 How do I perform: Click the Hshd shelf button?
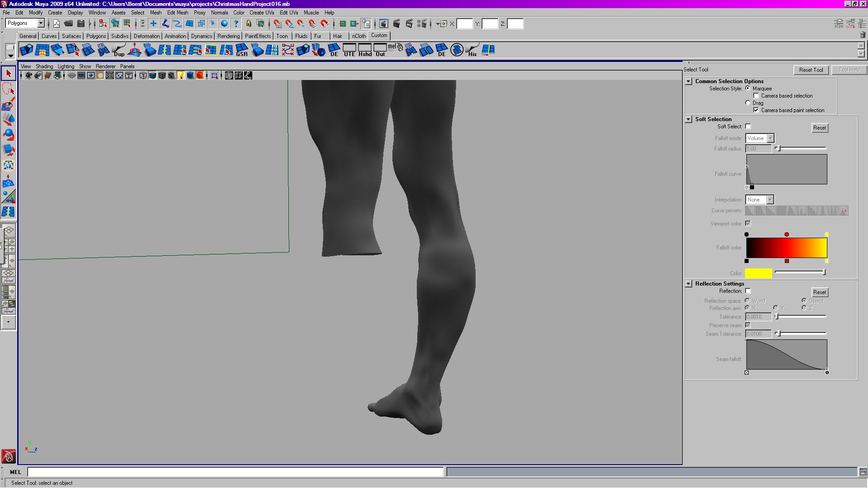tap(365, 50)
